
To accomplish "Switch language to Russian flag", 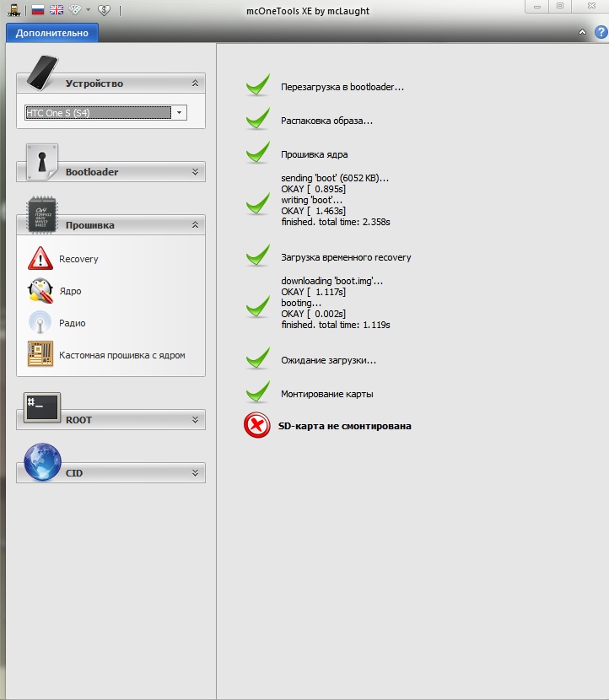I will coord(38,10).
